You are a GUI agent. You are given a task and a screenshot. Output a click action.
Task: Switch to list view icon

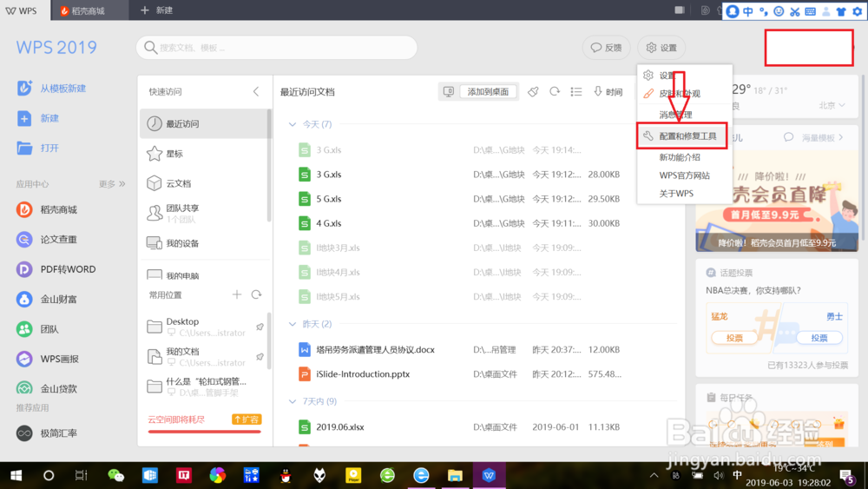(x=576, y=91)
